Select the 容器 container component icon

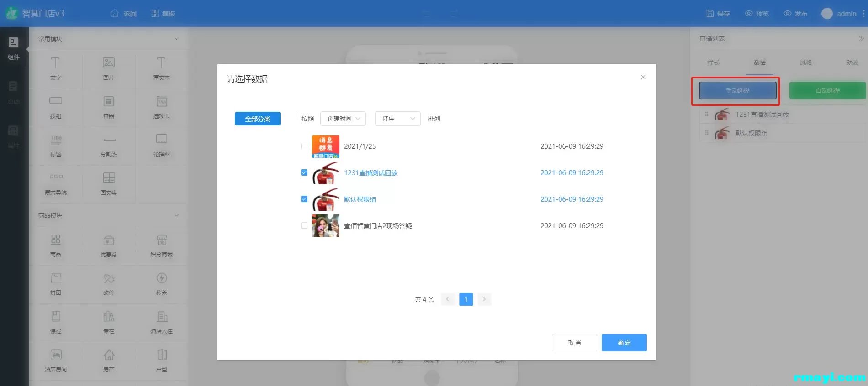(109, 101)
